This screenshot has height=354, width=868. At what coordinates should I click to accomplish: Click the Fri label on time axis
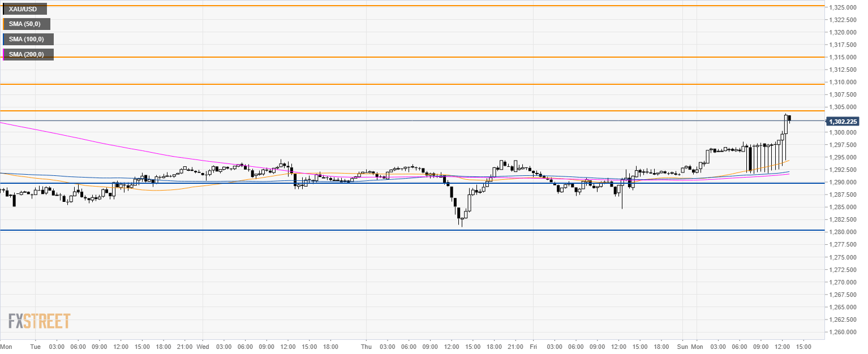point(532,346)
